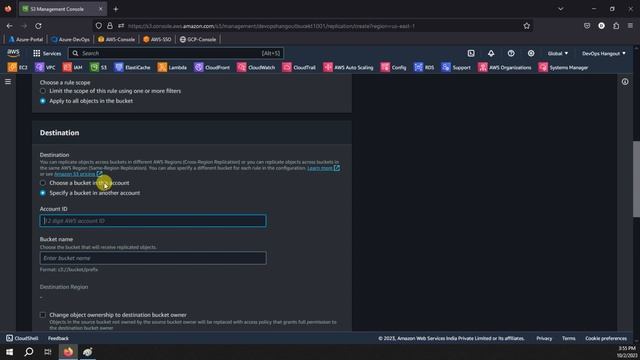The height and width of the screenshot is (360, 640).
Task: Bookmark this page with the star icon
Action: (x=527, y=26)
